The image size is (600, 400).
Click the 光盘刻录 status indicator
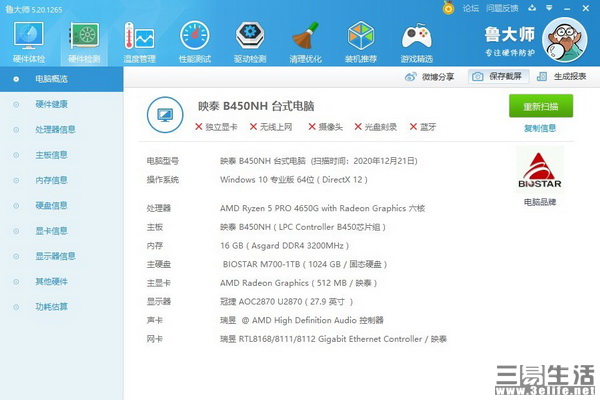(x=376, y=127)
